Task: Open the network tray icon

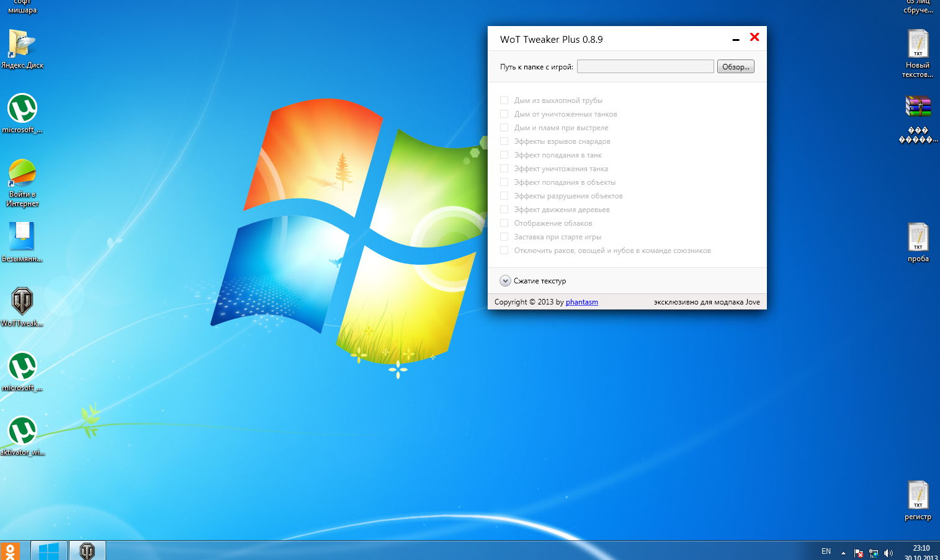Action: 874,553
